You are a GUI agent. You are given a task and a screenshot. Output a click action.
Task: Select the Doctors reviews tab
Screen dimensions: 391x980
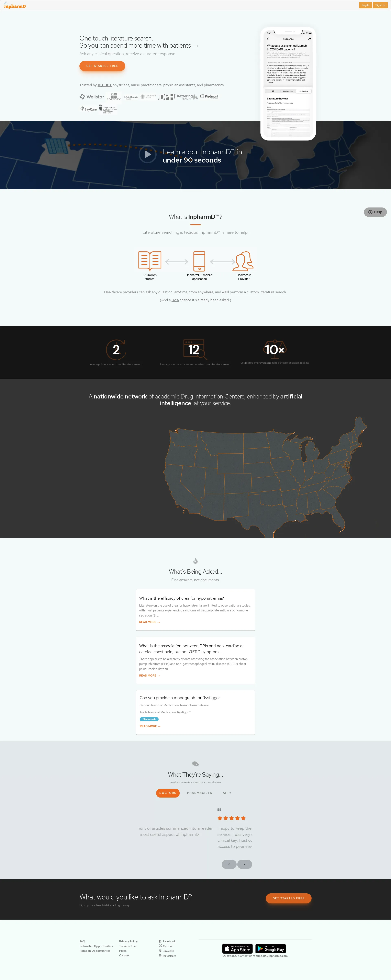168,793
